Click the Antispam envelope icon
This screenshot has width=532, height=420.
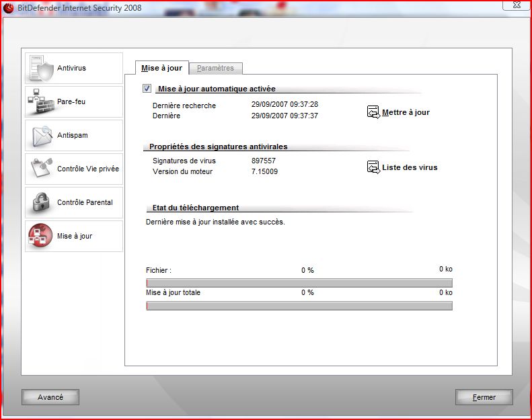pos(42,136)
